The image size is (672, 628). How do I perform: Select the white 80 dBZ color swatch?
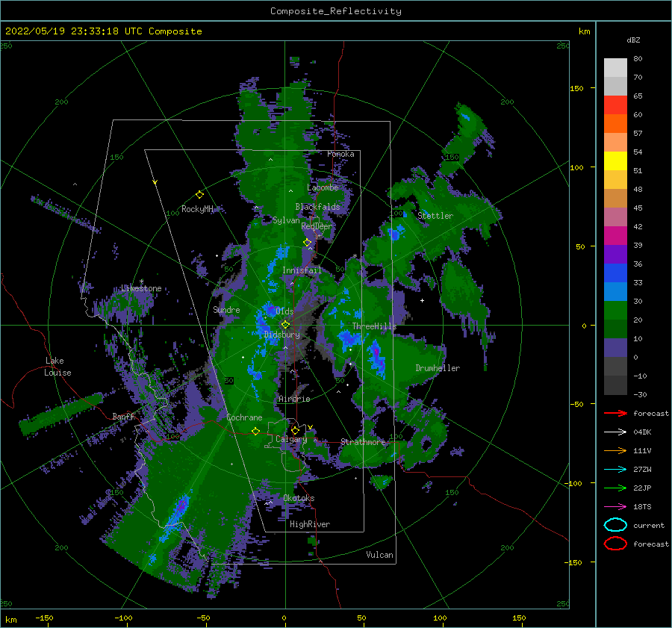615,67
